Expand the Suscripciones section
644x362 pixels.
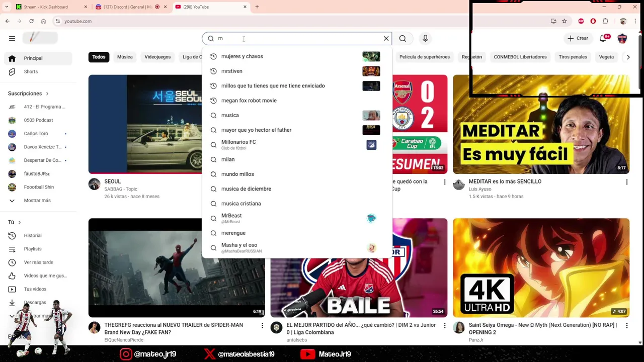[28, 94]
